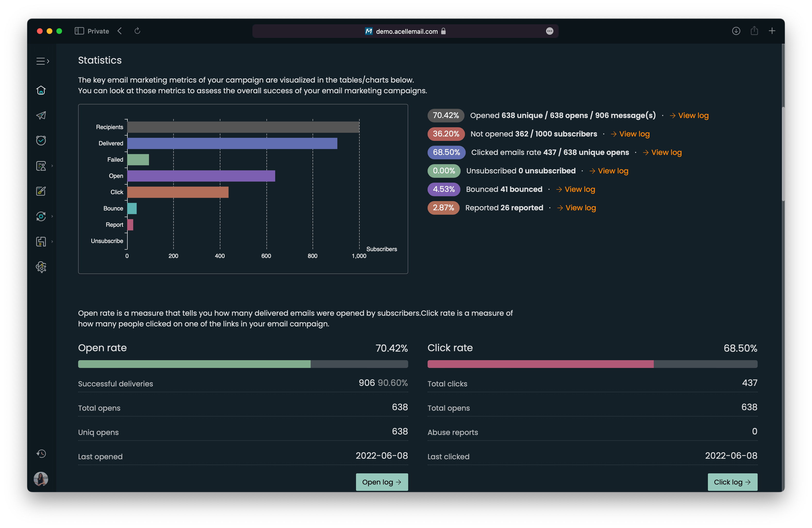
Task: Click the 70.42% opened badge
Action: [x=446, y=115]
